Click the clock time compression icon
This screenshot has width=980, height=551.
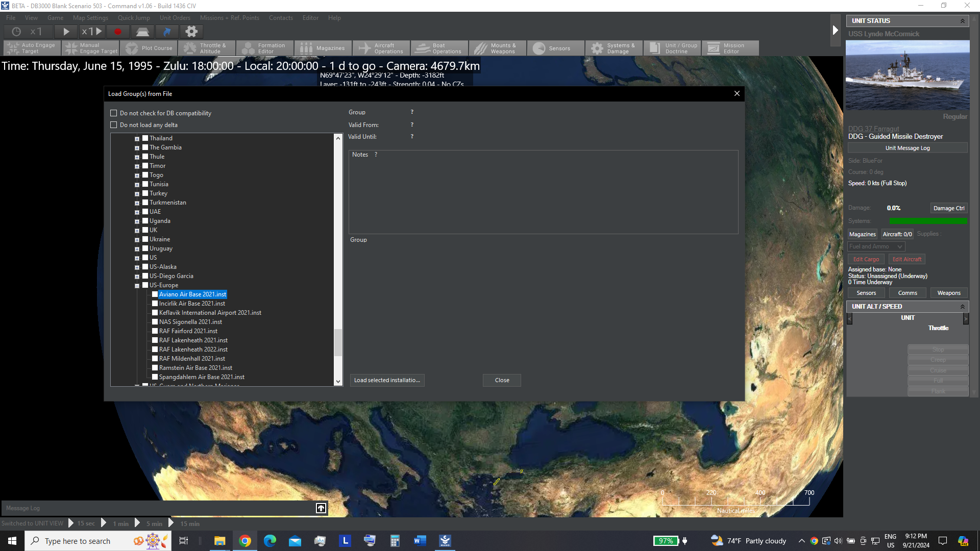tap(16, 32)
